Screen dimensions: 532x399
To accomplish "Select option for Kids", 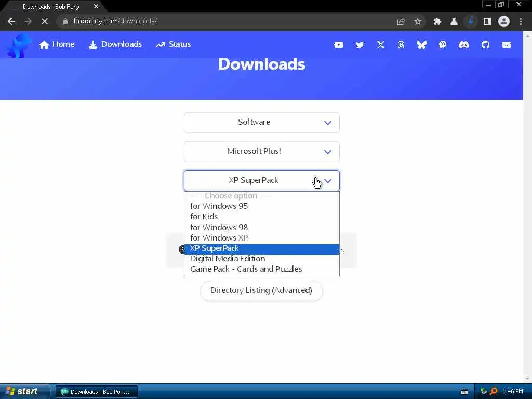I will (262, 217).
